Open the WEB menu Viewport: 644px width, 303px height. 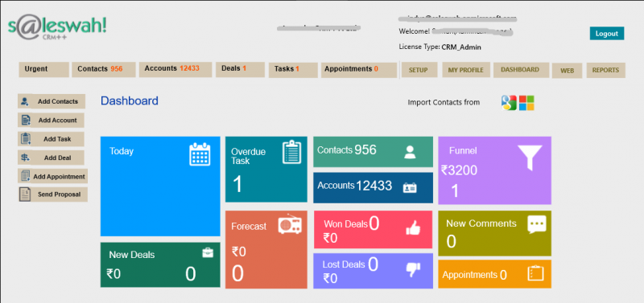click(x=568, y=71)
